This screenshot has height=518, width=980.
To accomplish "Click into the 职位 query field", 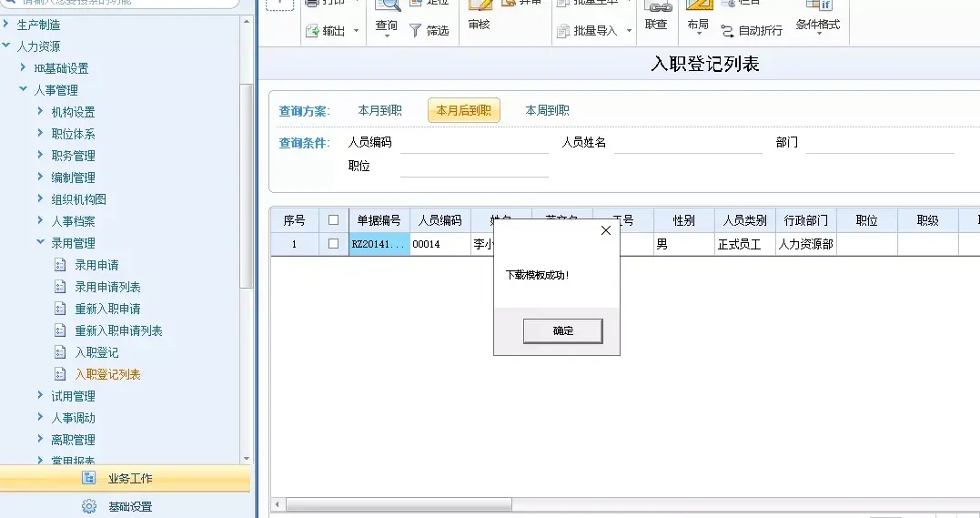I will point(474,168).
